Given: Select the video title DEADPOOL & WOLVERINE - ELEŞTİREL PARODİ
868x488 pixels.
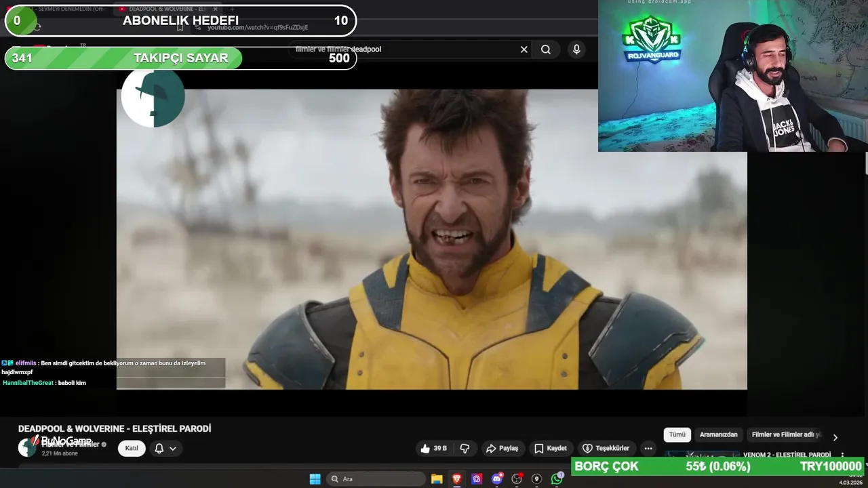Looking at the screenshot, I should [115, 429].
